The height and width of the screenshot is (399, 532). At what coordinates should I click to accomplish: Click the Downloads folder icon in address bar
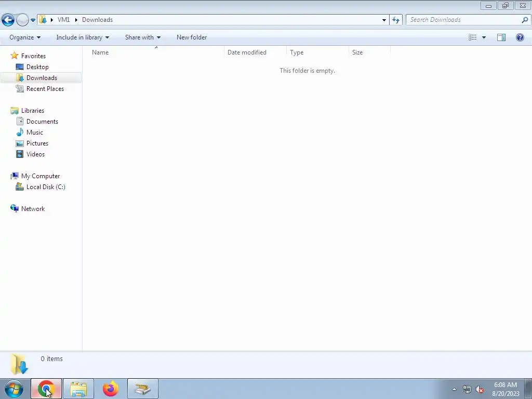click(43, 20)
